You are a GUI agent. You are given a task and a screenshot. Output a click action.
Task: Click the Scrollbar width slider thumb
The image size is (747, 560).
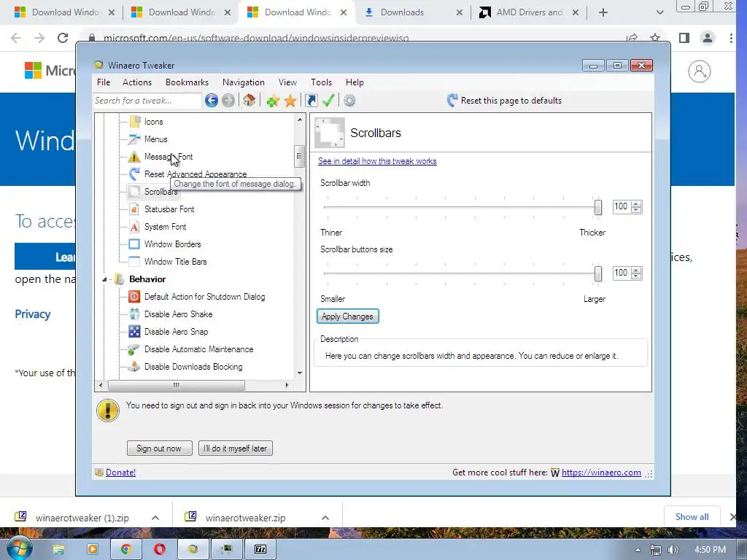click(598, 207)
